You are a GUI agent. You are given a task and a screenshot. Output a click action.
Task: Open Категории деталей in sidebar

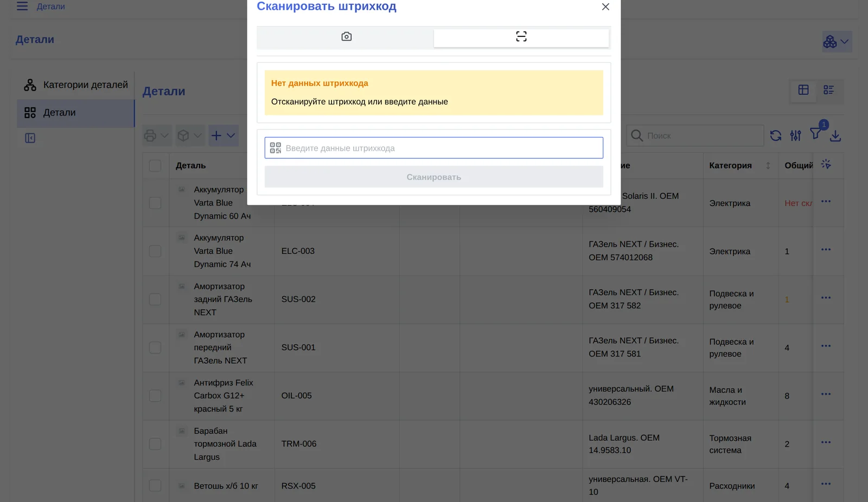(x=76, y=85)
